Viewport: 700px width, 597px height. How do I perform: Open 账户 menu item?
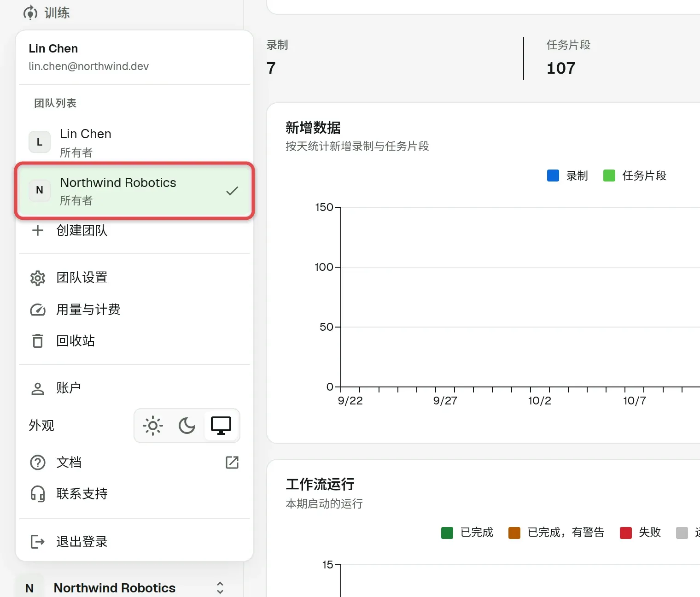(x=134, y=388)
